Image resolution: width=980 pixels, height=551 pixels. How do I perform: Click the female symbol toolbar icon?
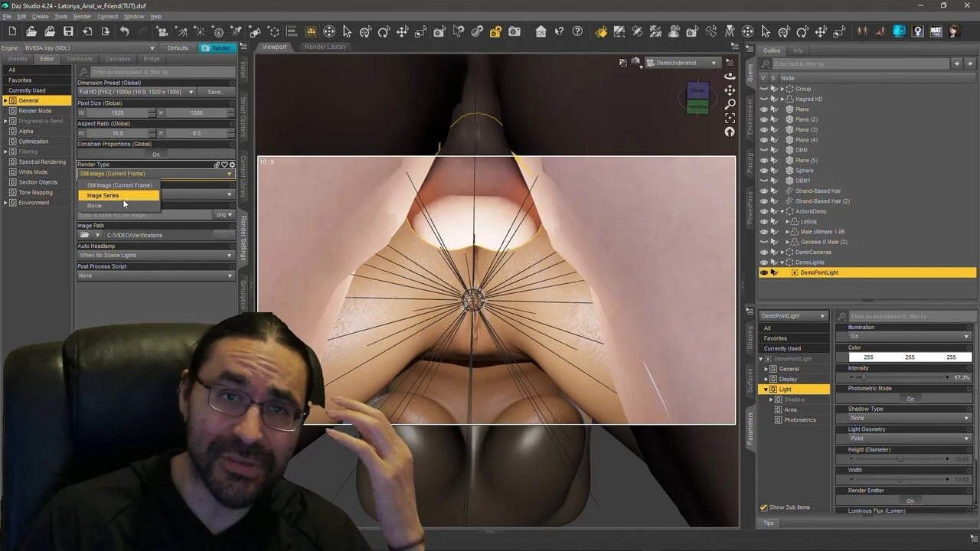pyautogui.click(x=918, y=31)
